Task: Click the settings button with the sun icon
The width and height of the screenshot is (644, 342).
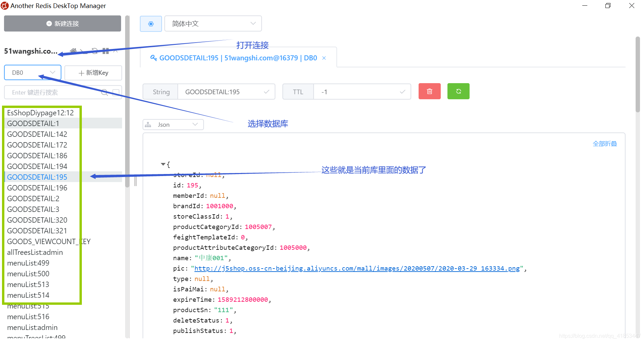Action: 151,24
